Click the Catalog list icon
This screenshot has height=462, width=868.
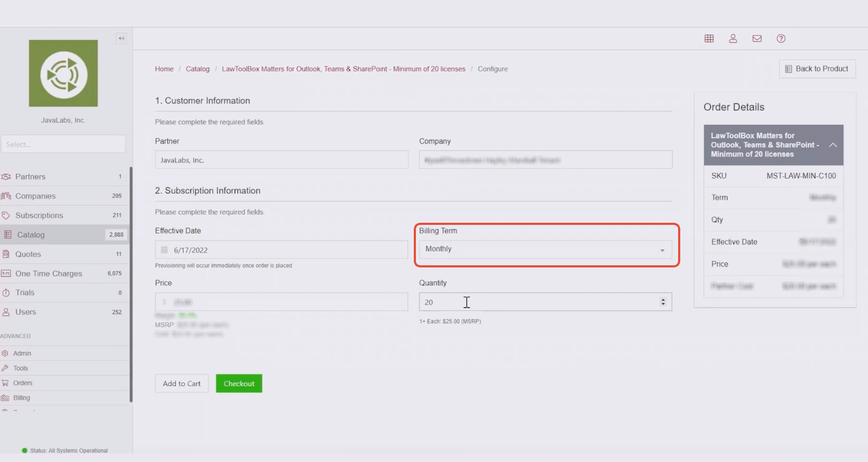pyautogui.click(x=7, y=234)
